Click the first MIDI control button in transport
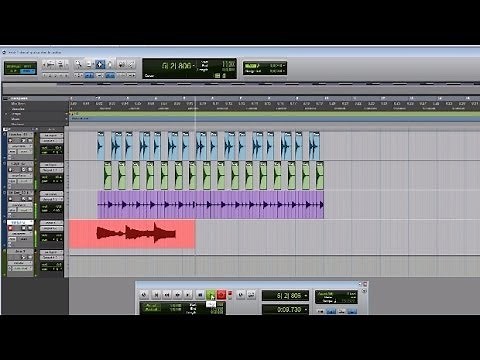 pos(320,311)
